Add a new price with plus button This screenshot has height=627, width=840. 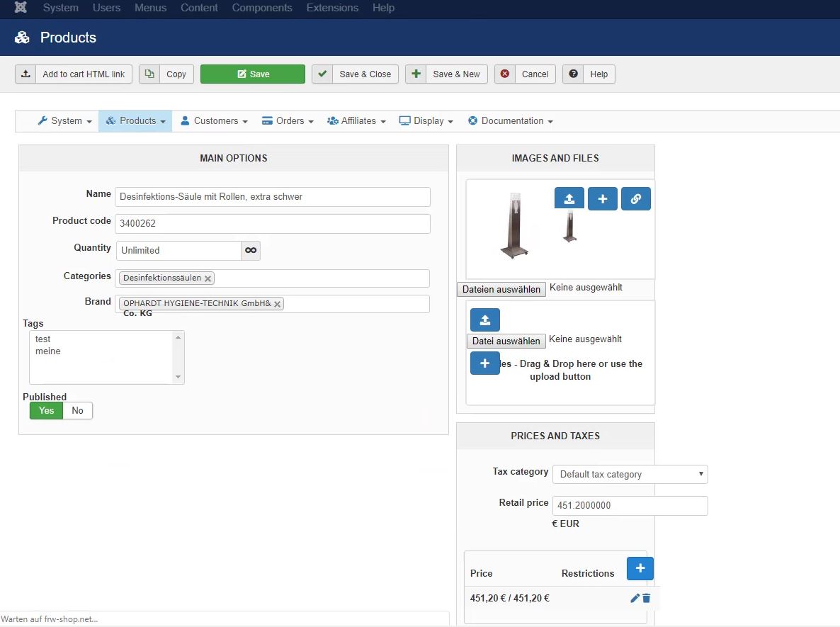(x=640, y=568)
